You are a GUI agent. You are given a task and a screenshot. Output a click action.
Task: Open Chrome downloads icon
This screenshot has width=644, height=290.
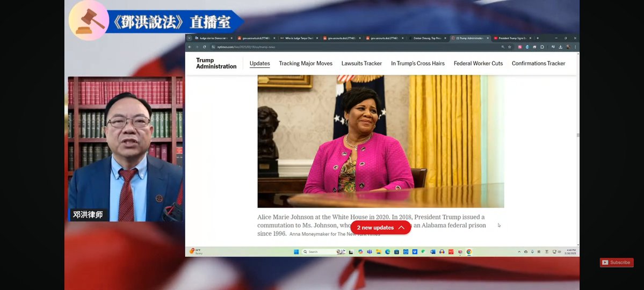coord(561,47)
